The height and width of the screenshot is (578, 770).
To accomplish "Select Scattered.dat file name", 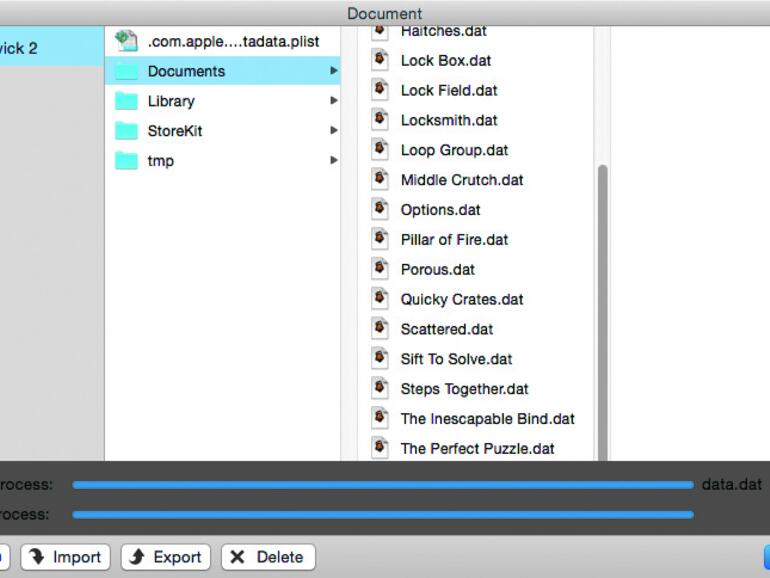I will click(447, 330).
